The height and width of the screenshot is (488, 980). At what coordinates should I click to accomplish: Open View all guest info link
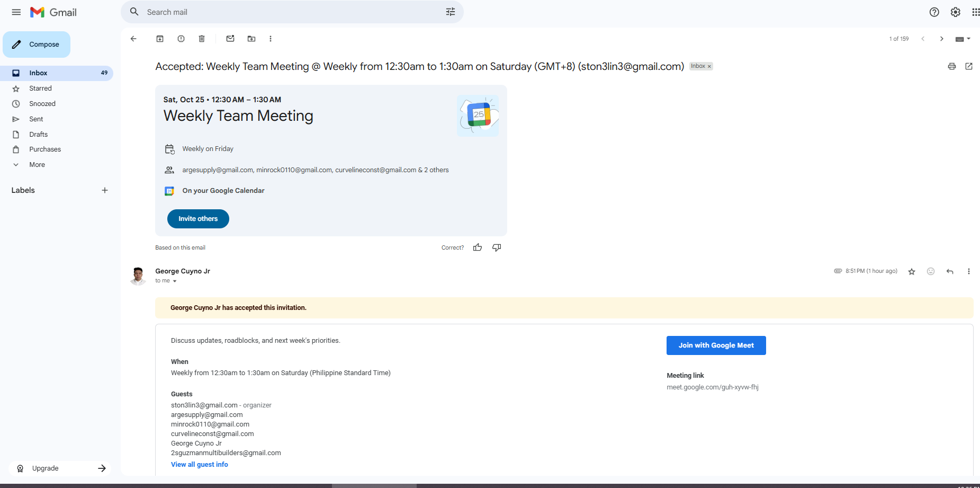click(200, 465)
